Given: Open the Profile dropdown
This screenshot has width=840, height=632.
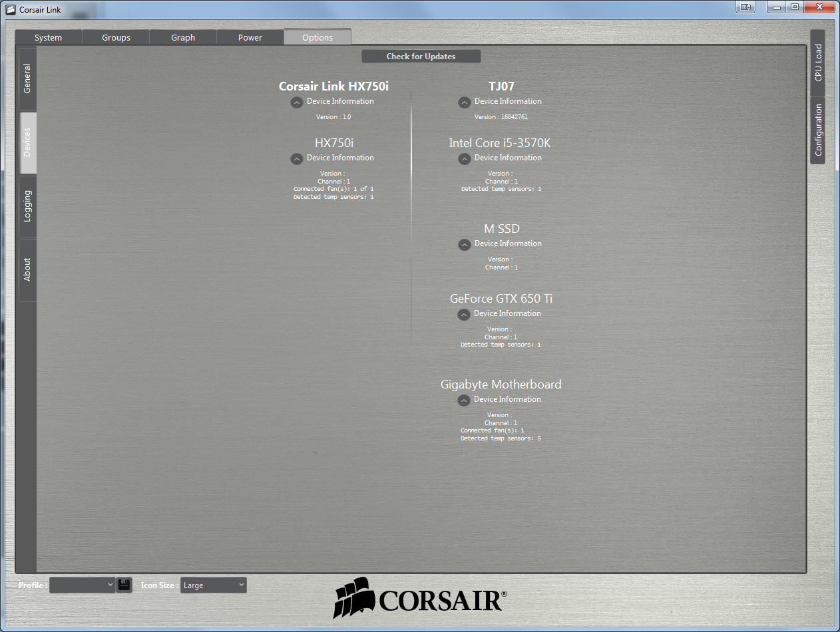Looking at the screenshot, I should pos(83,585).
